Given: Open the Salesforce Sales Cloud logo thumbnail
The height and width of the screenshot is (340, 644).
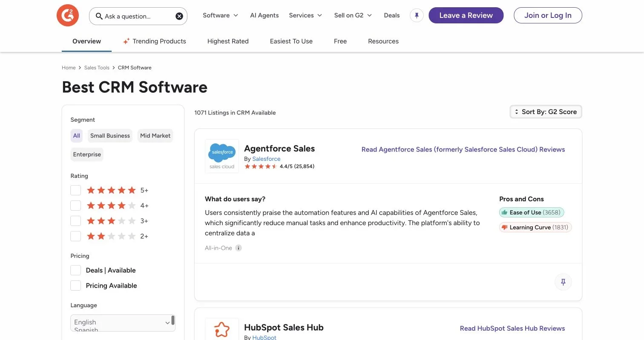Looking at the screenshot, I should coord(222,156).
